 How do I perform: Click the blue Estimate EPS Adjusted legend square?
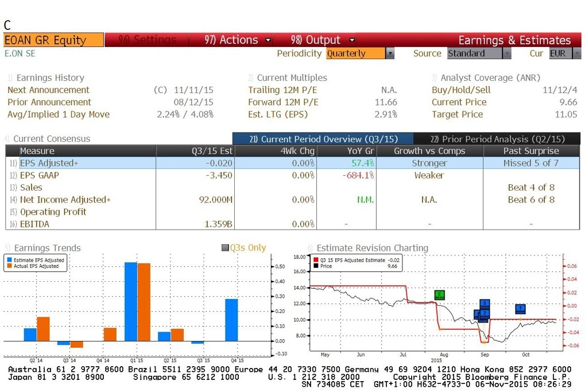9,260
